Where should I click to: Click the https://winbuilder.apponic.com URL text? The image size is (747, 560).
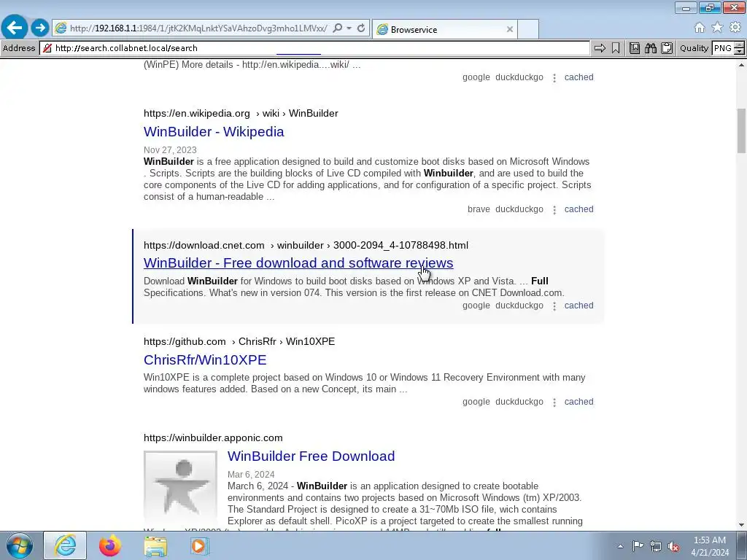213,437
